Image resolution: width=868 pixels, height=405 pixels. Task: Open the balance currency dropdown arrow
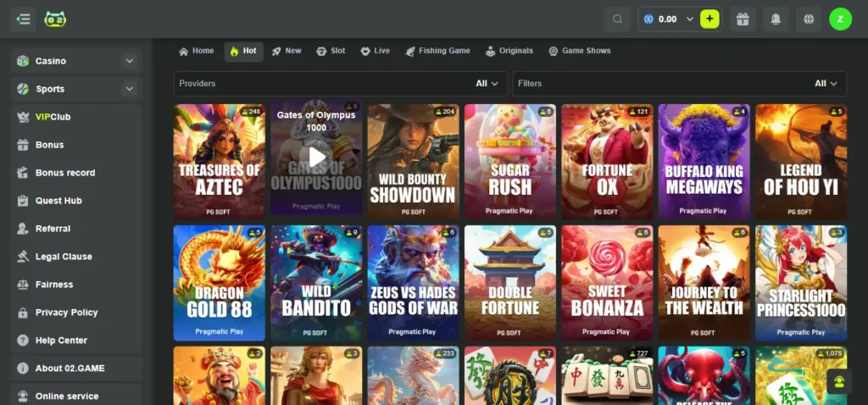click(689, 19)
